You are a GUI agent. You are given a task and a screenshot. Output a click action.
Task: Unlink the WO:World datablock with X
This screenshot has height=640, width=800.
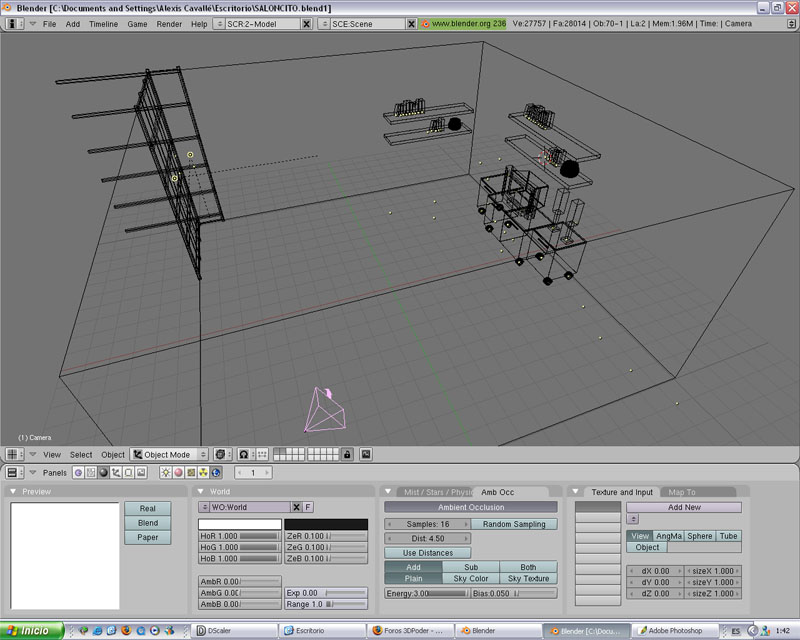tap(296, 507)
